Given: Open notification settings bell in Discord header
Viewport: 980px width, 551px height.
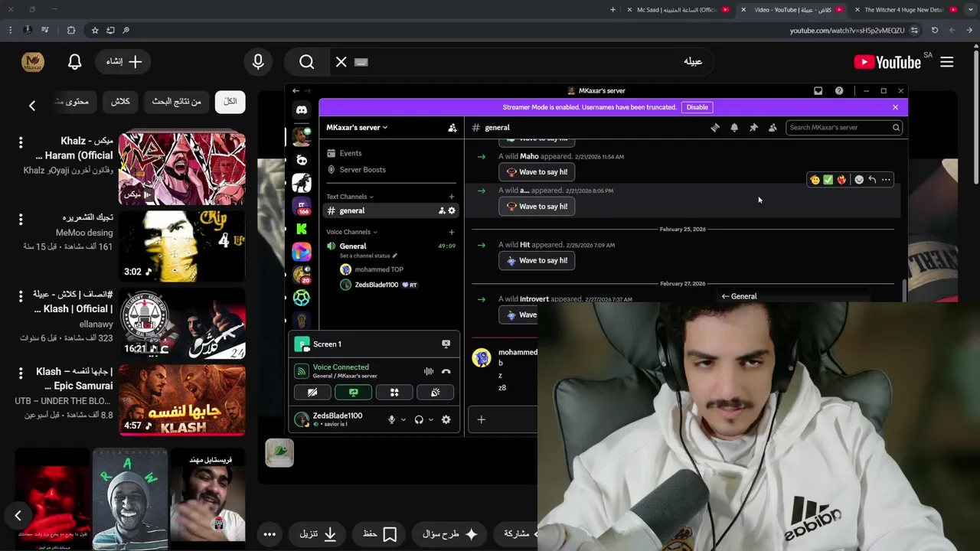Looking at the screenshot, I should pyautogui.click(x=734, y=128).
